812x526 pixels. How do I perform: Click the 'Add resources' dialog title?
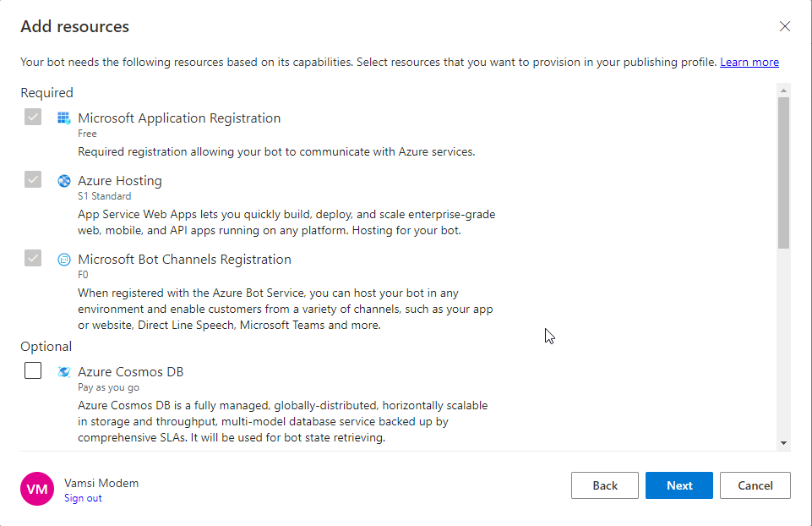click(74, 26)
